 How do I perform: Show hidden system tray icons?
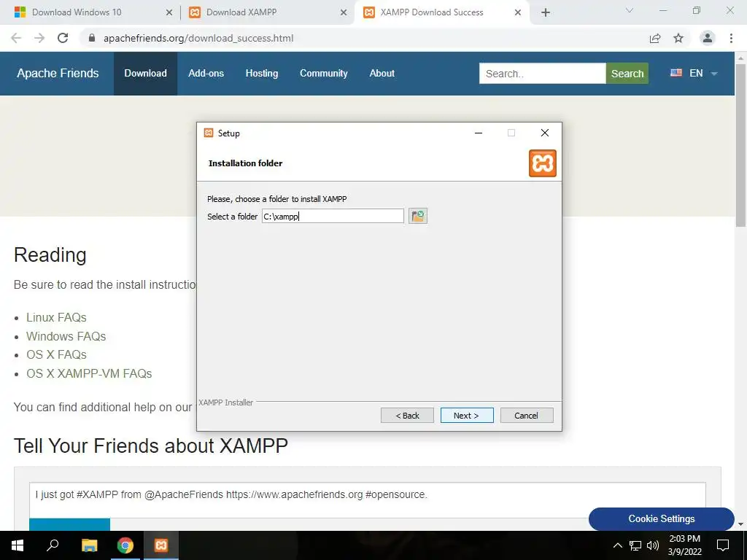[x=617, y=545]
